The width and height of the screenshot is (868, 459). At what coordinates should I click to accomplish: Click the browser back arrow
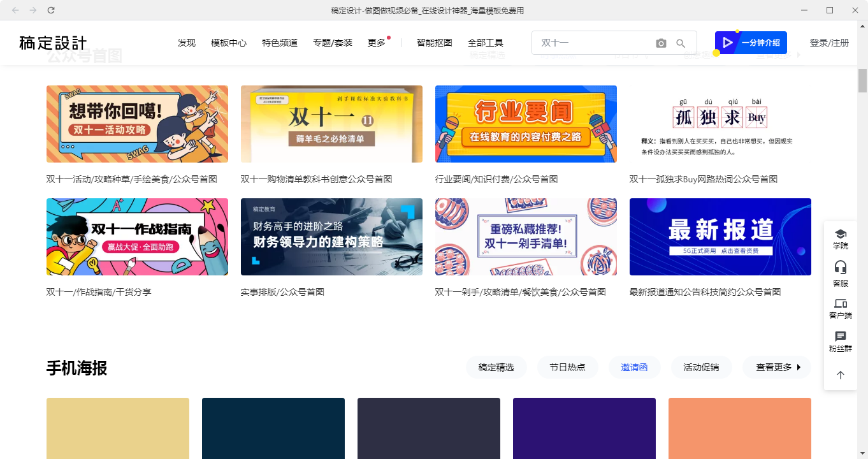tap(15, 10)
